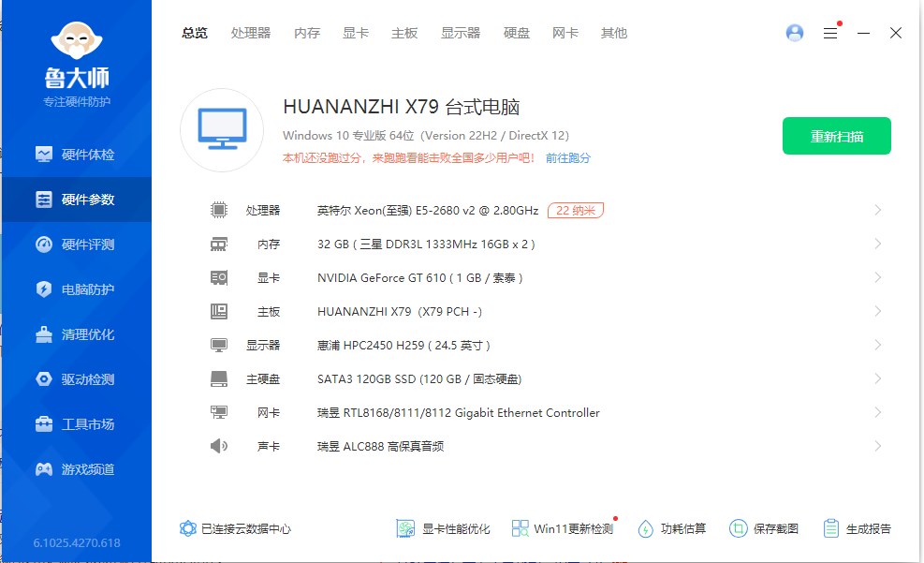This screenshot has height=563, width=924.
Task: Open 硬件体检 in the sidebar
Action: (x=77, y=155)
